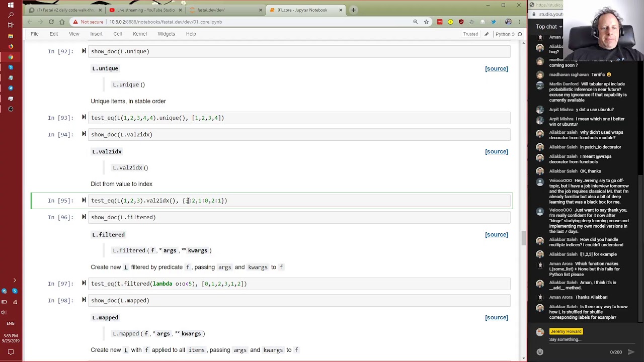Open the [source] link for L.filtered
This screenshot has height=362, width=644.
[x=496, y=235]
